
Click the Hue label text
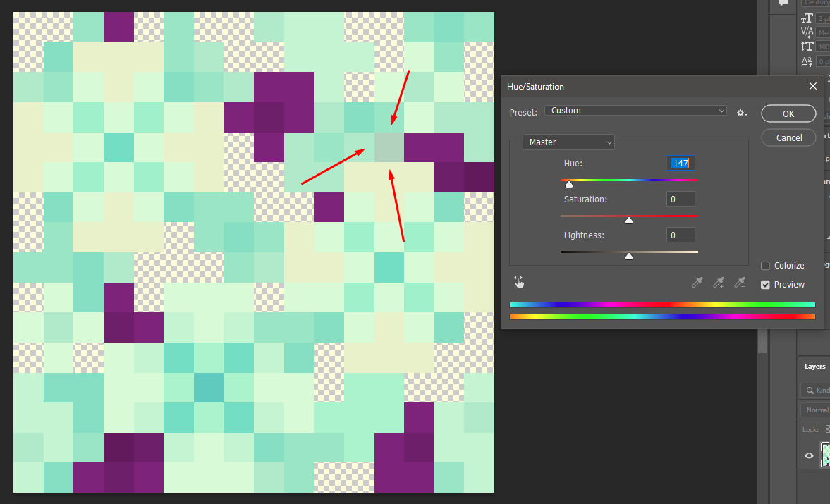(573, 164)
